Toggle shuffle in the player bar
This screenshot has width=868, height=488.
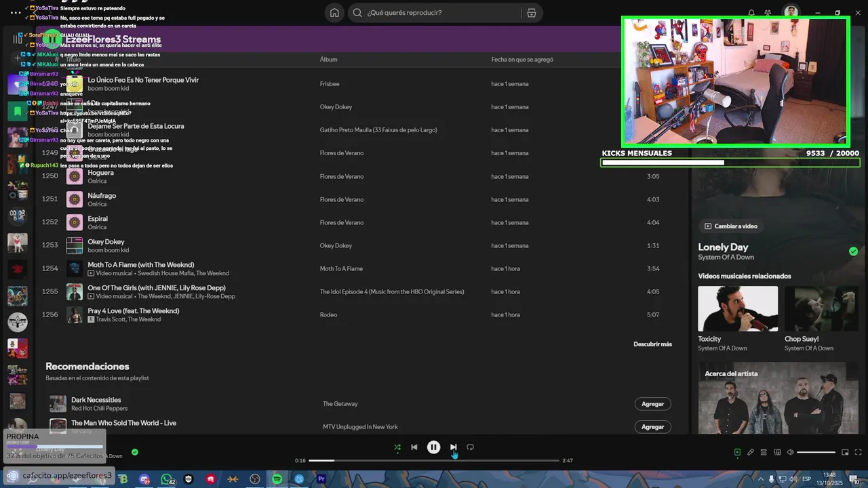pyautogui.click(x=397, y=447)
